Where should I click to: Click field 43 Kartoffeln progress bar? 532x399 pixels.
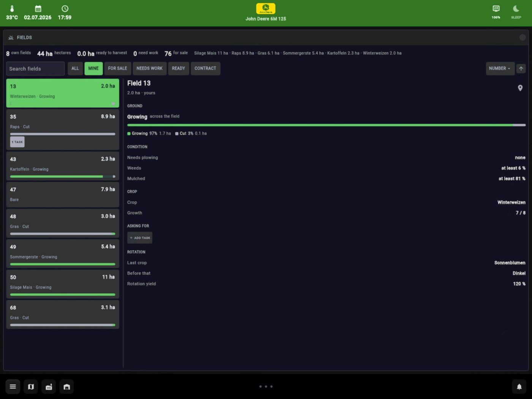click(63, 176)
